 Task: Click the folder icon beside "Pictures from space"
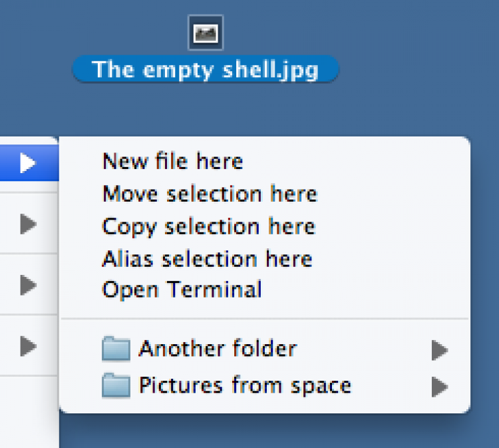coord(116,385)
